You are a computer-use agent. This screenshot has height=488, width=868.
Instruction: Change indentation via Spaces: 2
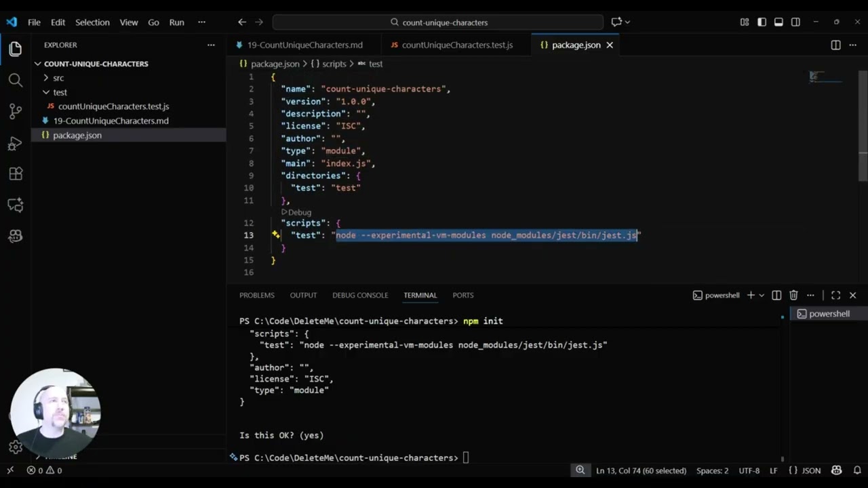tap(712, 470)
